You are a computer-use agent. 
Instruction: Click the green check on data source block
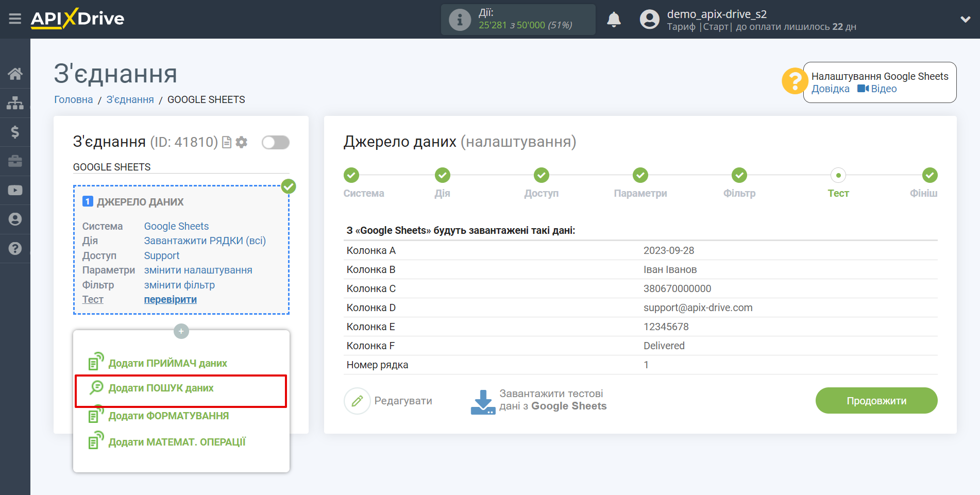(289, 186)
